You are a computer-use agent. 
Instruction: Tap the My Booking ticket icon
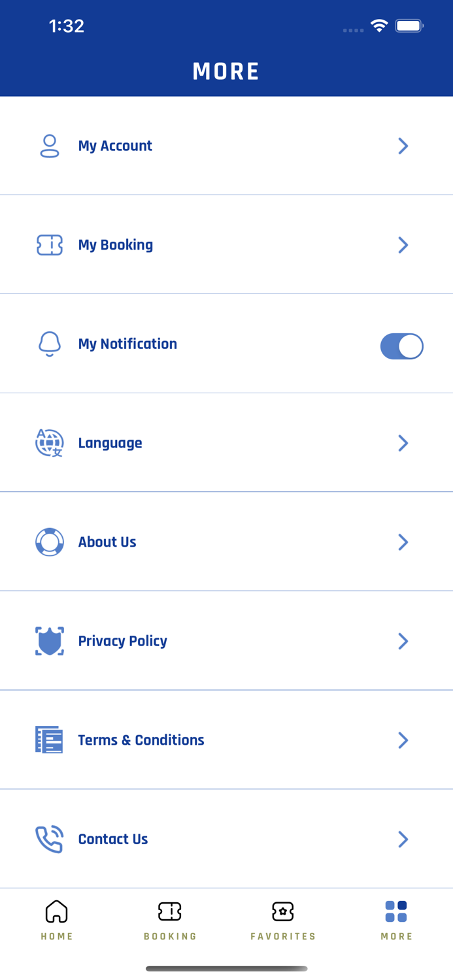pos(50,245)
